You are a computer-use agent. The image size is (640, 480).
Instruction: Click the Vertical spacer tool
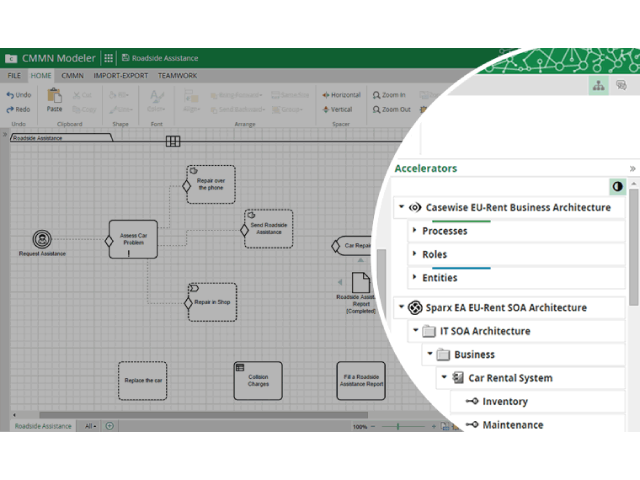click(x=337, y=109)
